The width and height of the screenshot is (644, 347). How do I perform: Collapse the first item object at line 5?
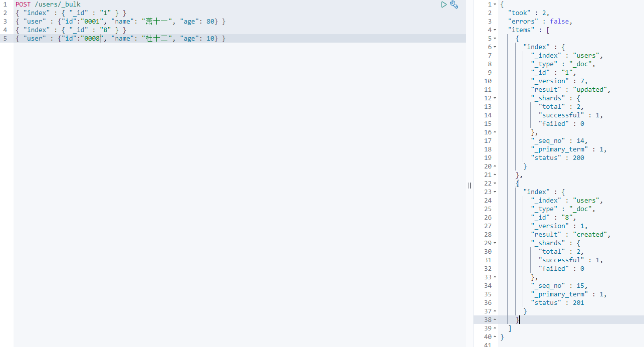(x=495, y=39)
